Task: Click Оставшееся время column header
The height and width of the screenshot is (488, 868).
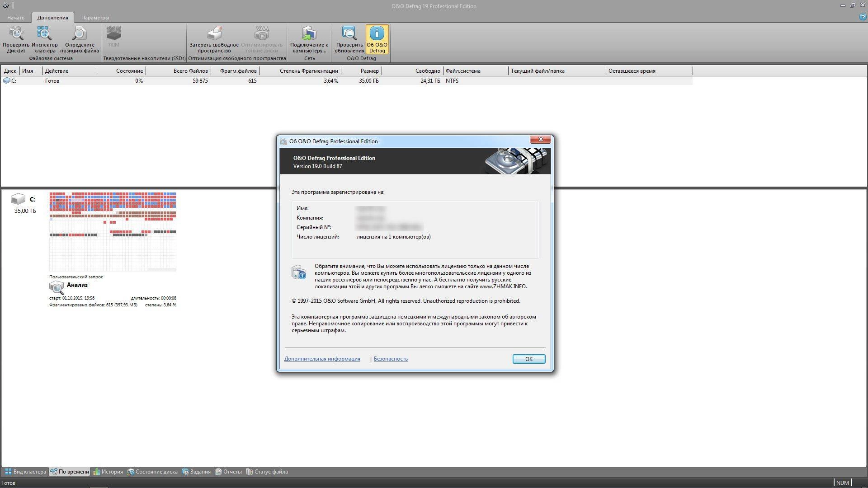Action: point(649,71)
